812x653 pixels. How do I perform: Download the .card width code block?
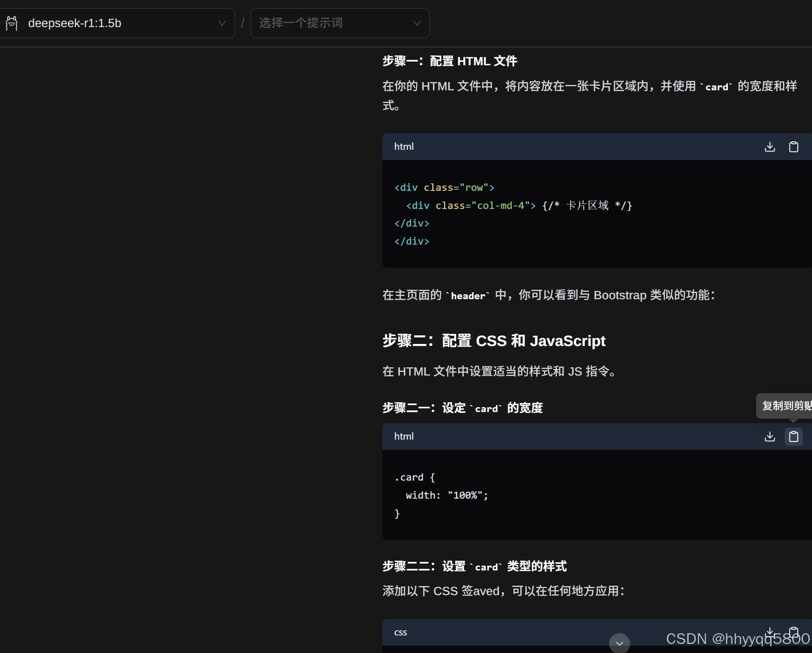click(x=770, y=437)
